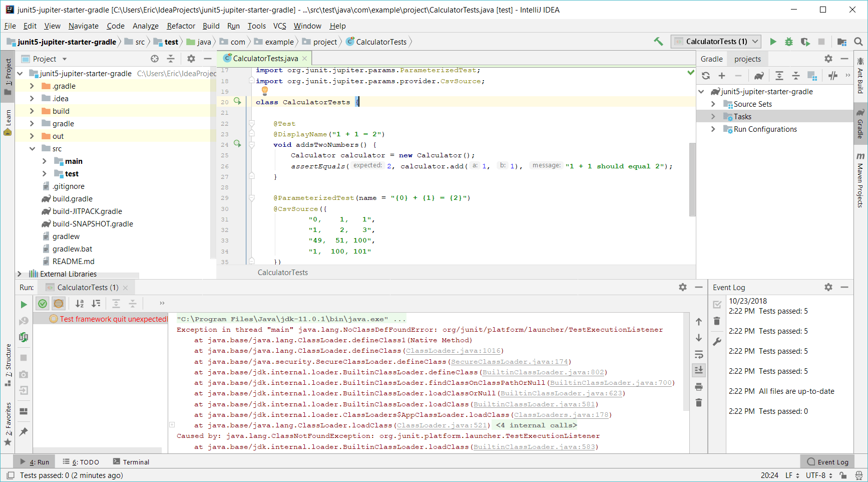Collapse all in the Project panel
This screenshot has width=868, height=482.
point(171,59)
